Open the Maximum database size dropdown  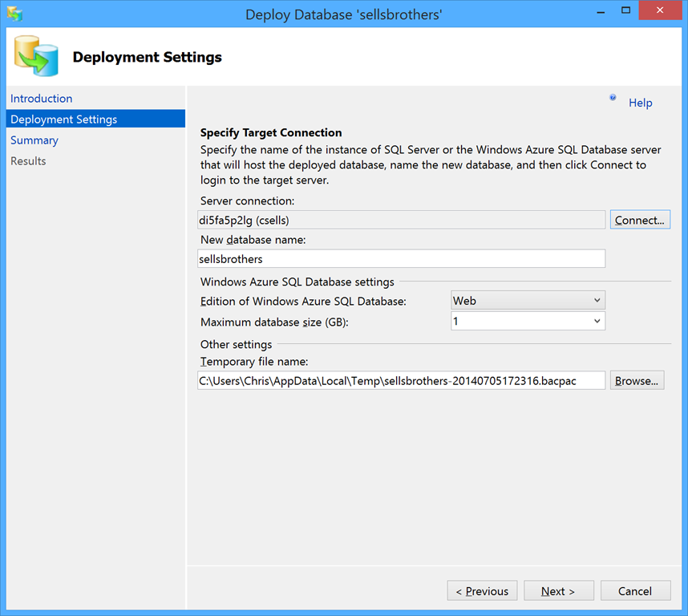click(528, 321)
